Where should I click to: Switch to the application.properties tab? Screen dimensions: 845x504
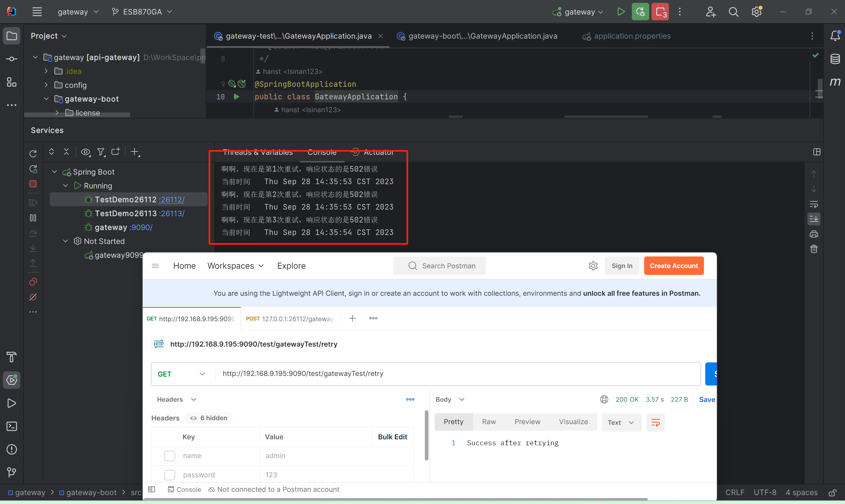632,36
